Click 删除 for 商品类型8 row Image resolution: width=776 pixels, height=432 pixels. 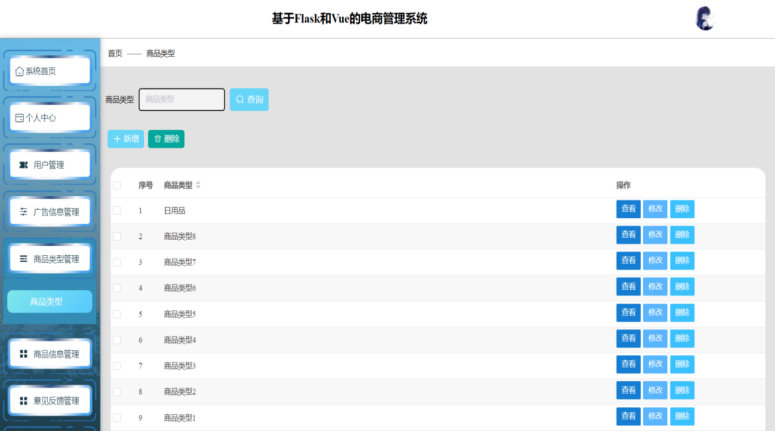click(682, 235)
